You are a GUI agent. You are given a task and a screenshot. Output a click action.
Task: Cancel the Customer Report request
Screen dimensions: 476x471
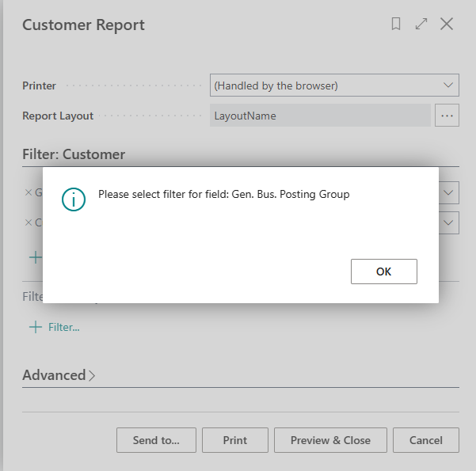click(426, 440)
